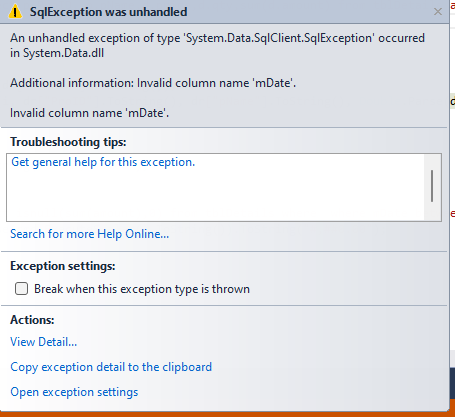Screen dimensions: 455x417
Task: Select 'Copy exception detail to the clipboard'
Action: click(x=111, y=367)
